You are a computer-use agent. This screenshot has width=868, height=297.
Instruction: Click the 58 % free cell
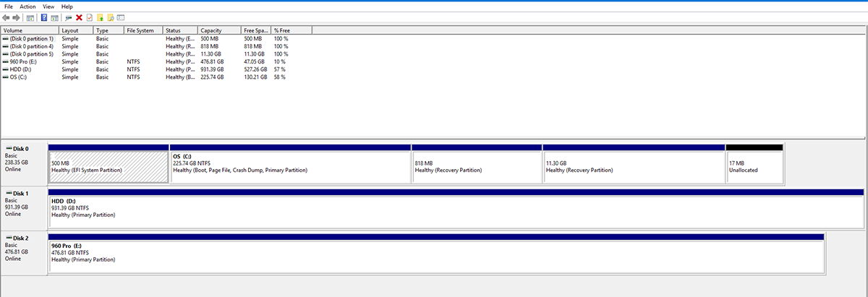click(x=279, y=77)
